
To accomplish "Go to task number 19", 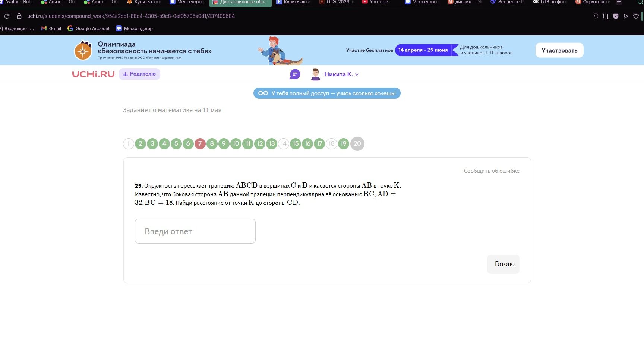I will coord(344,143).
